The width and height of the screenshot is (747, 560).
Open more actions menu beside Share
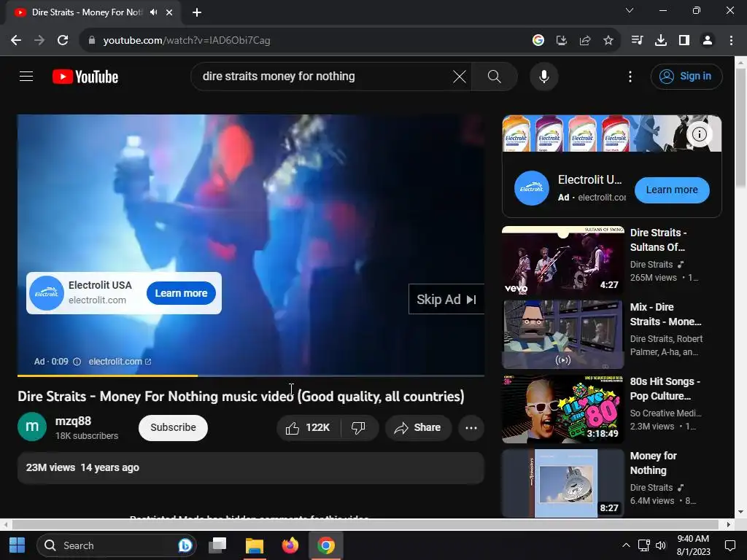point(471,427)
